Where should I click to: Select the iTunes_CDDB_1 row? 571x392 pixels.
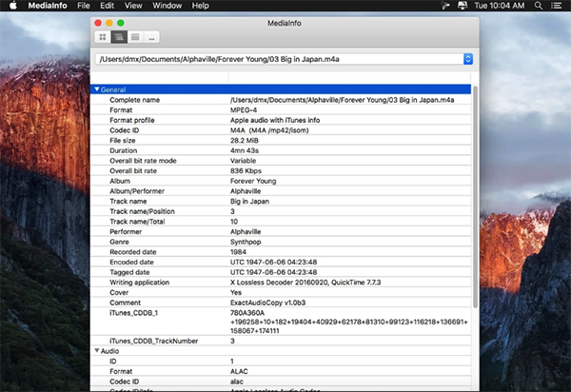click(281, 322)
